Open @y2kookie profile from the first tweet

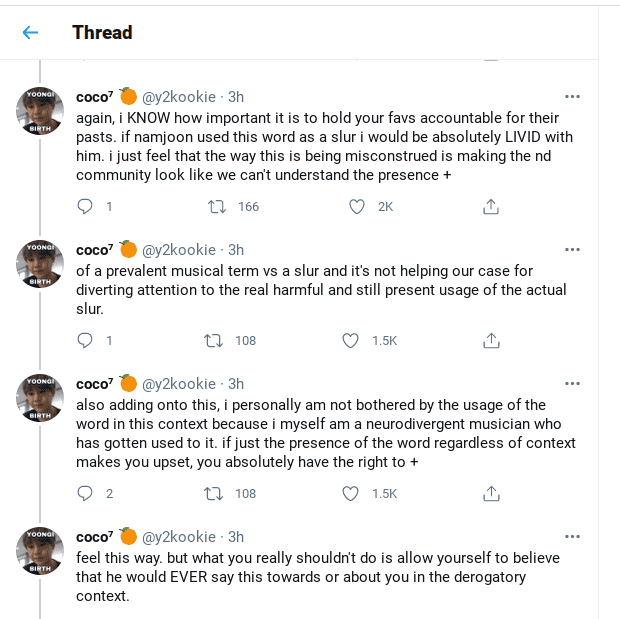179,97
